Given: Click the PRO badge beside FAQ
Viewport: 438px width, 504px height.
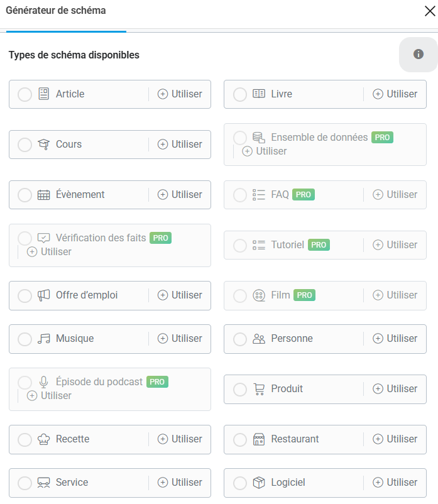Looking at the screenshot, I should [304, 195].
